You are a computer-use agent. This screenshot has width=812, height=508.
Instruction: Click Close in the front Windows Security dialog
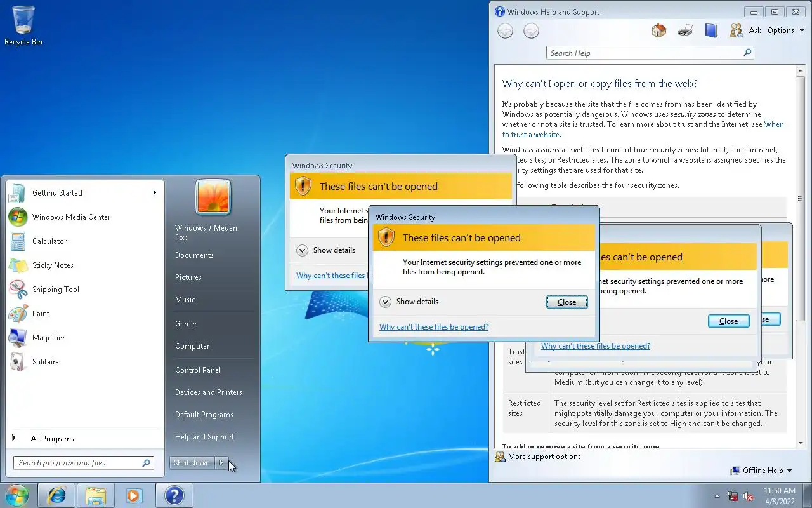pyautogui.click(x=567, y=302)
